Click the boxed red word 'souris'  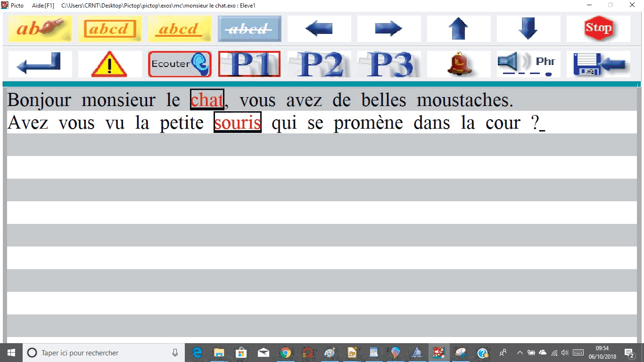[x=237, y=123]
